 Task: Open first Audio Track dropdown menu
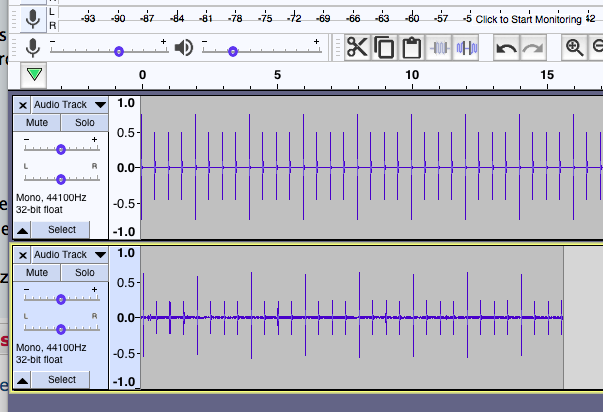coord(70,105)
